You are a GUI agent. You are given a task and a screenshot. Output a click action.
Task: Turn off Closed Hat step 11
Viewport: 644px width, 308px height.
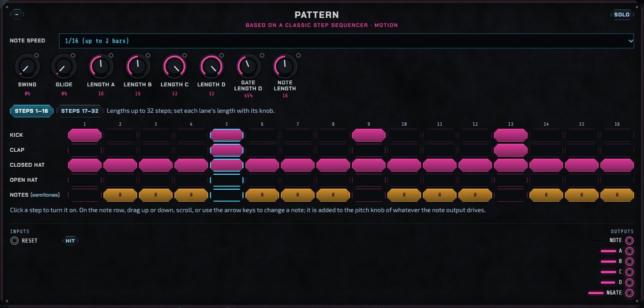pyautogui.click(x=440, y=165)
